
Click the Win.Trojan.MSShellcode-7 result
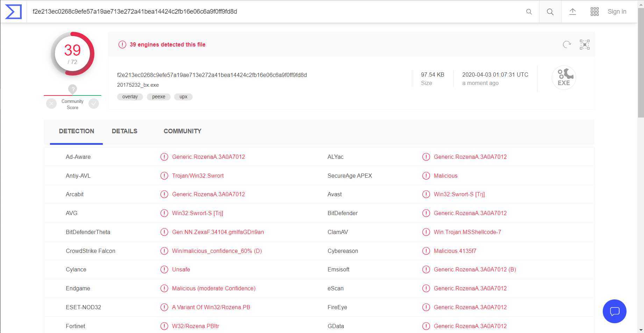coord(467,232)
